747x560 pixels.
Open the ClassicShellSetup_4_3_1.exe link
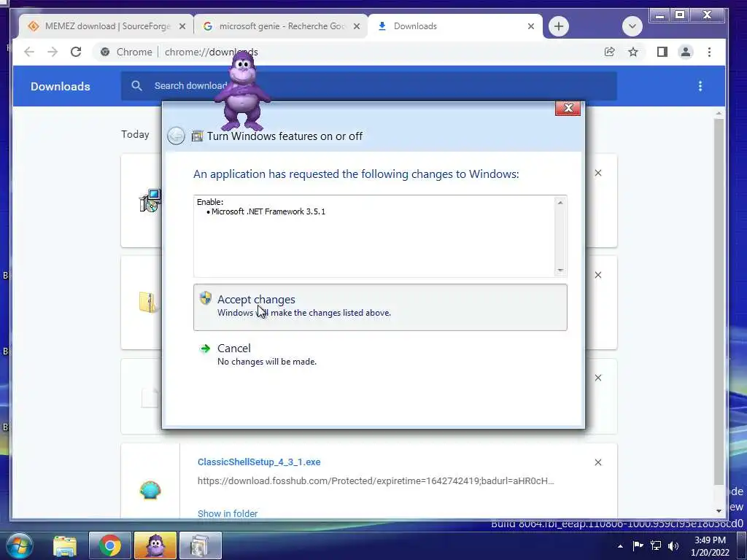259,462
